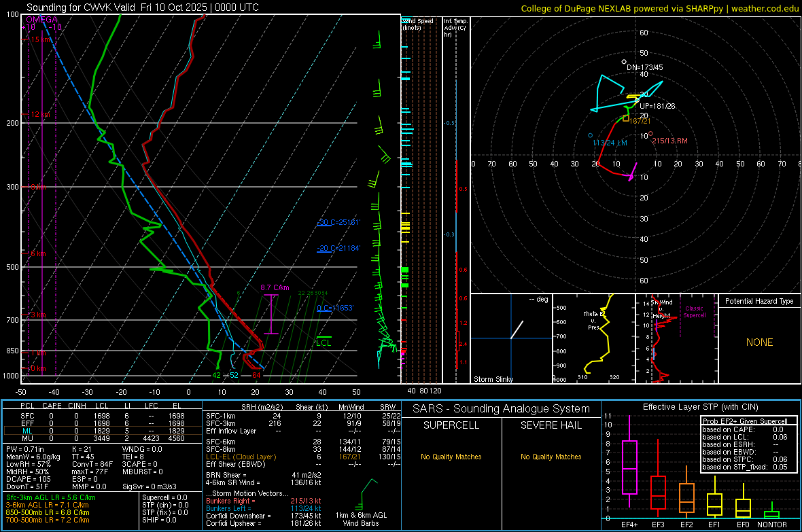Click the MeanW = 6.0g/kg value
802x532 pixels.
pos(33,457)
